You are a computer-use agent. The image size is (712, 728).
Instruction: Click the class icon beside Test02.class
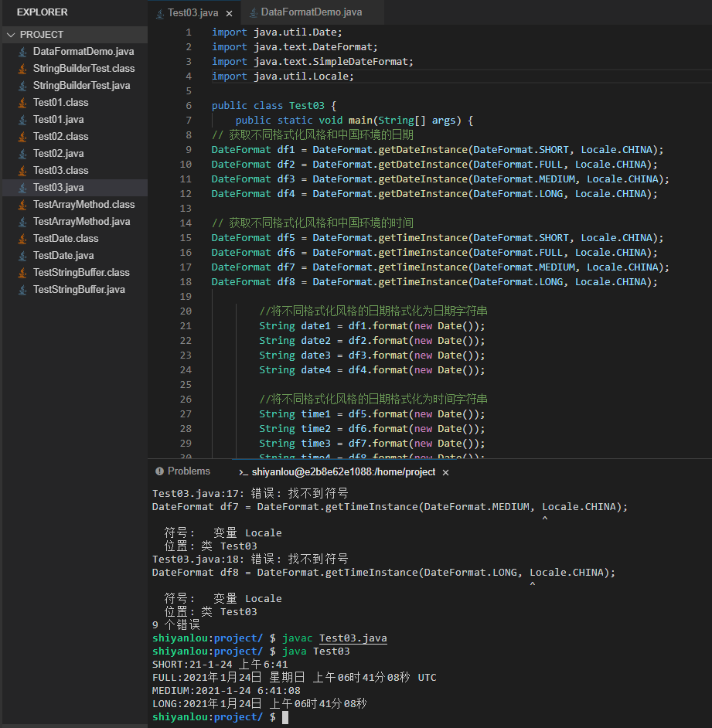point(22,137)
